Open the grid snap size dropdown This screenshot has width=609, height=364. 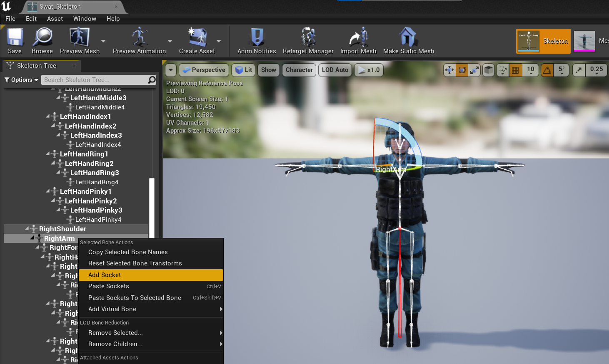530,70
